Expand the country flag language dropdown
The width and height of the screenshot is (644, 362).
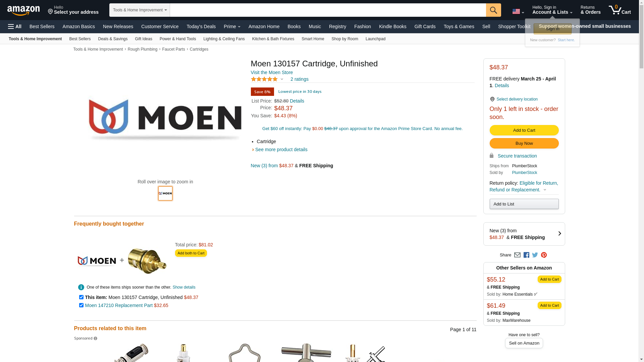518,11
